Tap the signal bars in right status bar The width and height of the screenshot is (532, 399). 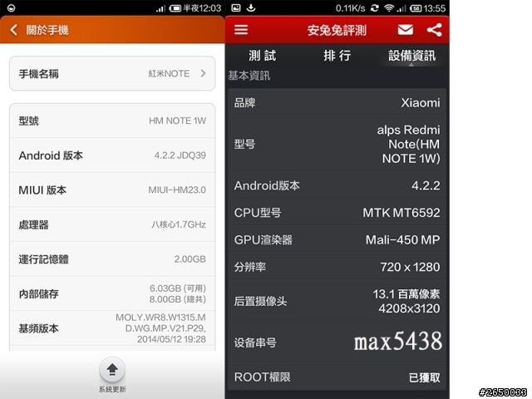(x=401, y=8)
